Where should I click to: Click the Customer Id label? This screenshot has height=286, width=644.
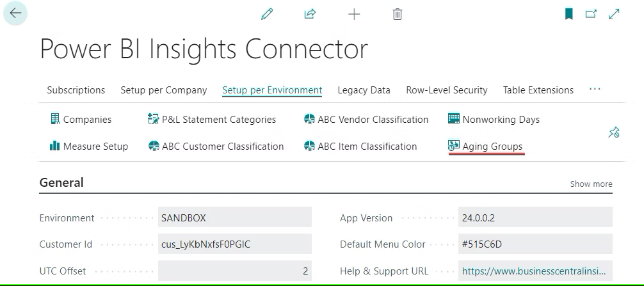coord(66,244)
